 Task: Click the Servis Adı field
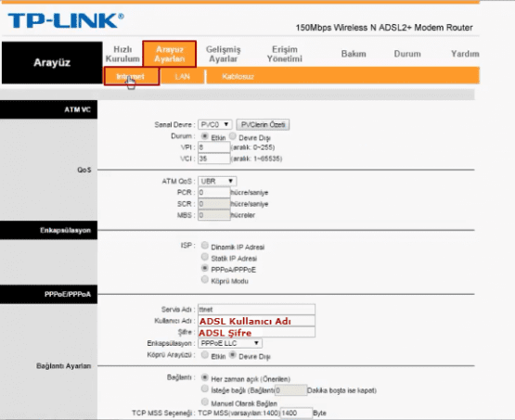(256, 310)
